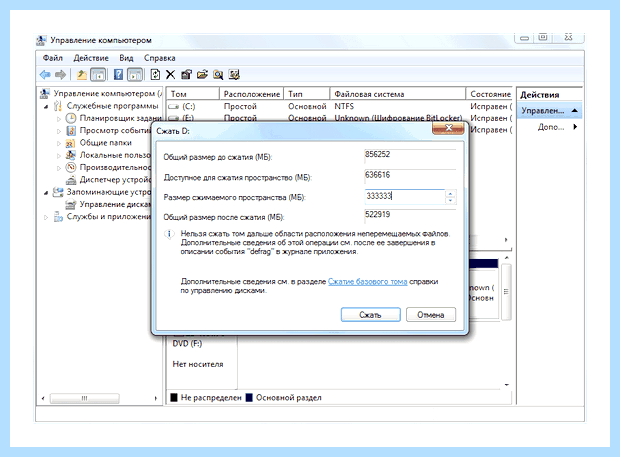Viewport: 620px width, 457px height.
Task: Click Сжать button in dialog
Action: [x=370, y=315]
